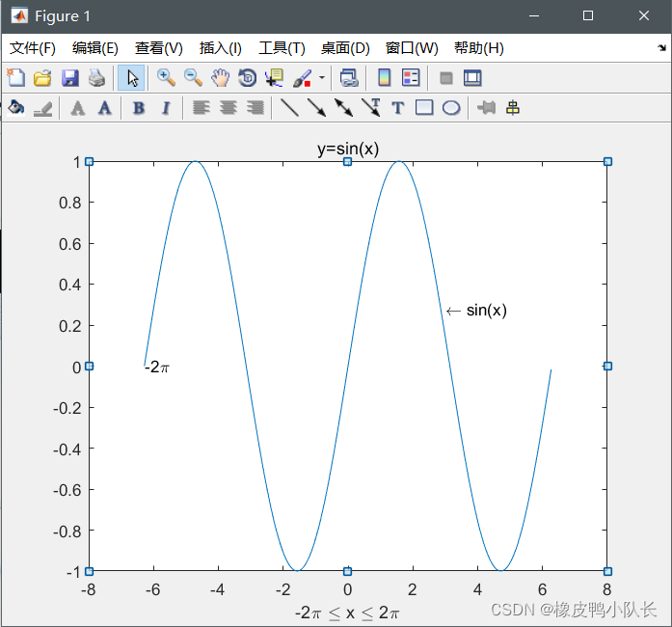
Task: Click the y-axis tick label 0.8
Action: [x=70, y=203]
